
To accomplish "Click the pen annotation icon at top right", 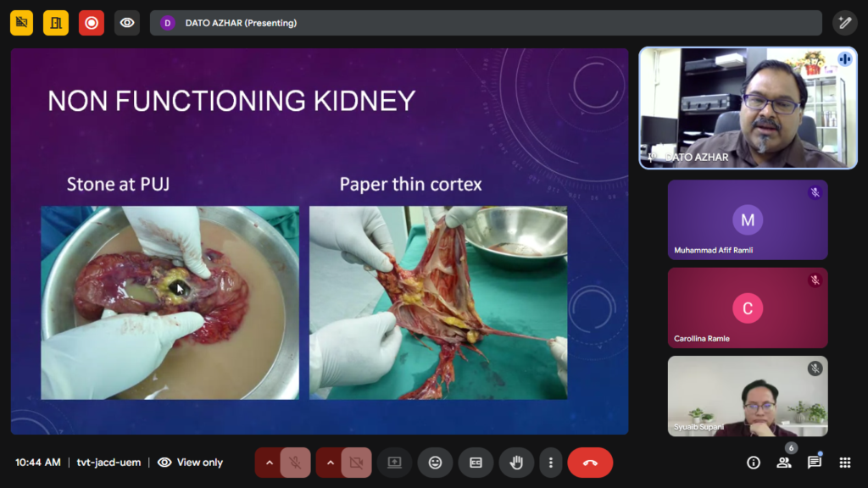I will pyautogui.click(x=844, y=23).
